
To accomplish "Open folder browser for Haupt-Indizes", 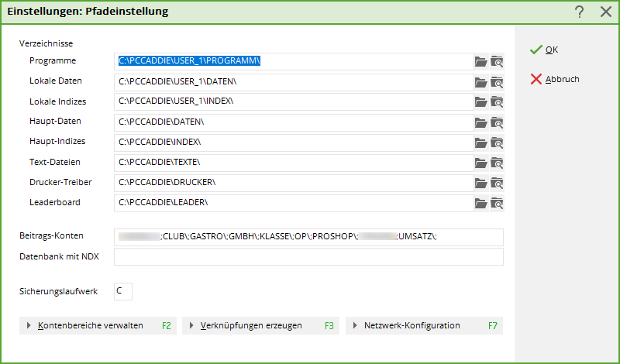I will pos(480,143).
